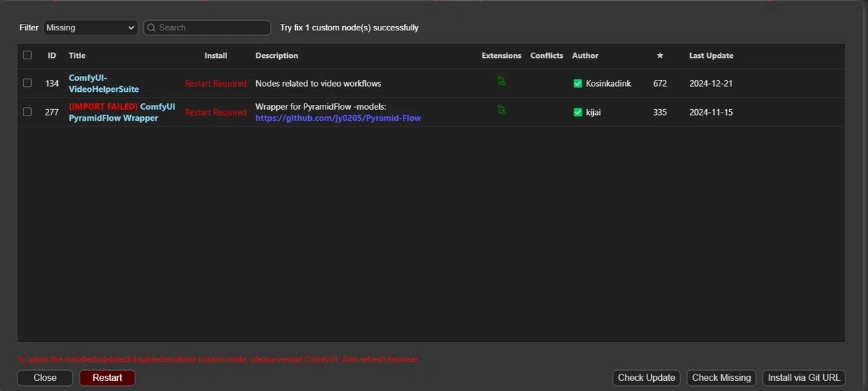This screenshot has width=868, height=391.
Task: Sort by the ID column header
Action: [52, 56]
